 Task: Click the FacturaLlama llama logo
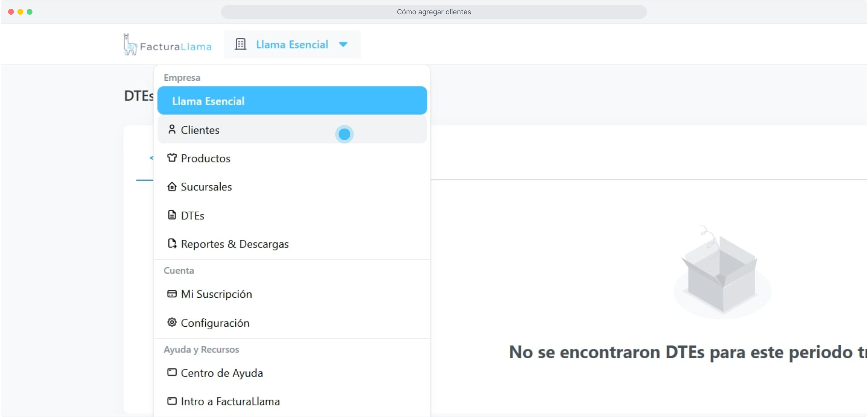pos(130,45)
